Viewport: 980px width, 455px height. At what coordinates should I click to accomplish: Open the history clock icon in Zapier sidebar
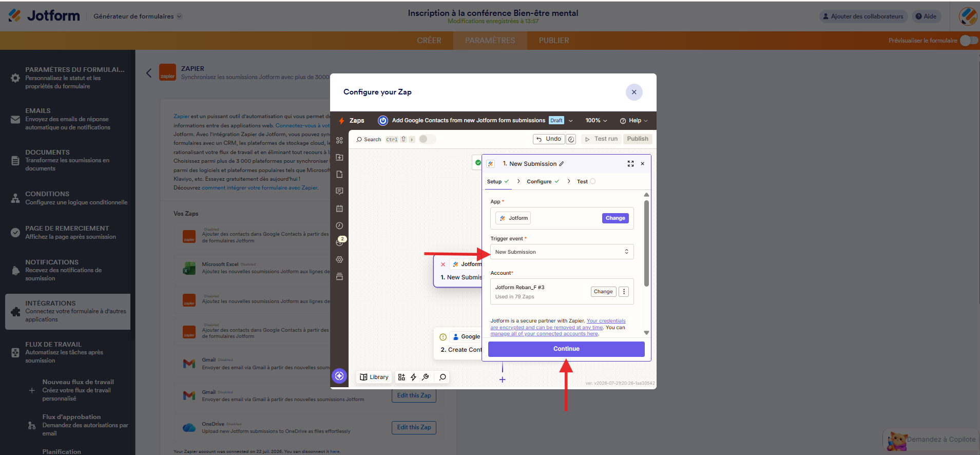click(x=339, y=225)
